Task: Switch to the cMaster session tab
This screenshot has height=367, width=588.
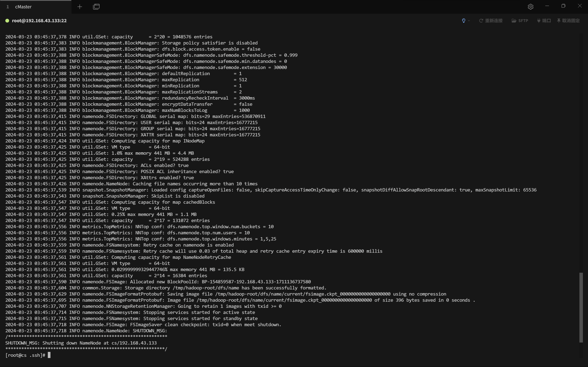Action: click(23, 7)
